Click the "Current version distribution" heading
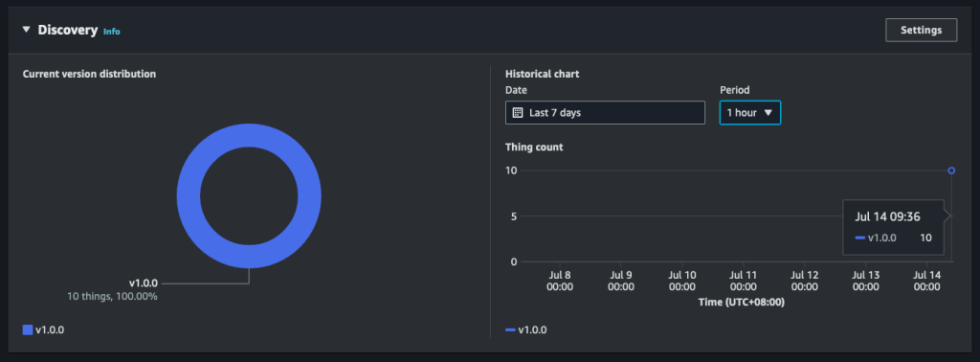Viewport: 980px width, 362px height. point(89,74)
